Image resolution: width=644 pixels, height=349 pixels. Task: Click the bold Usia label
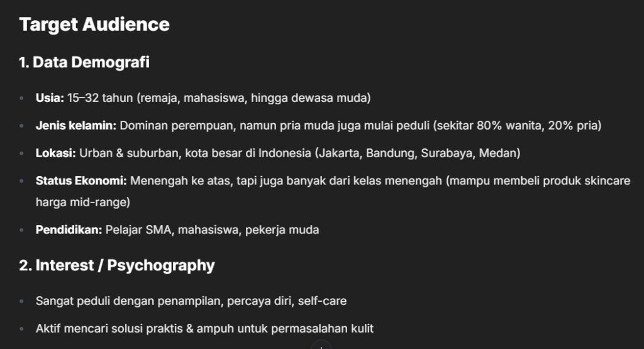pyautogui.click(x=50, y=98)
